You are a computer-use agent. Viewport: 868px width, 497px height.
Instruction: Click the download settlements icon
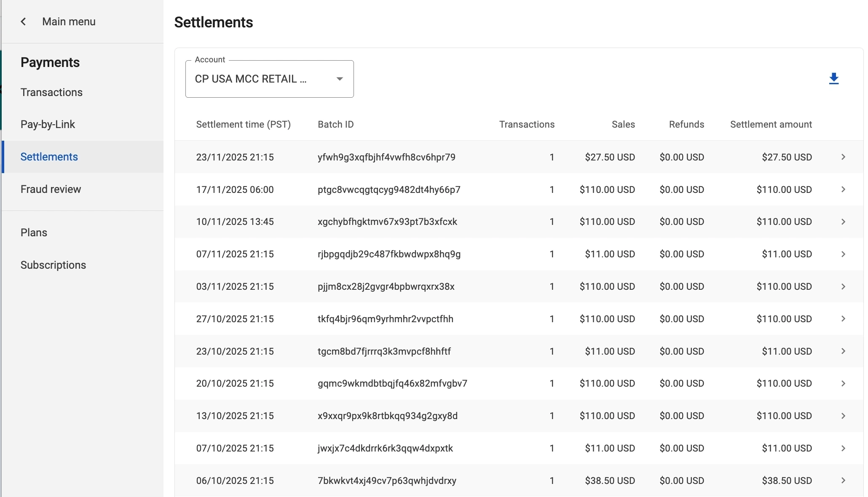(x=833, y=79)
